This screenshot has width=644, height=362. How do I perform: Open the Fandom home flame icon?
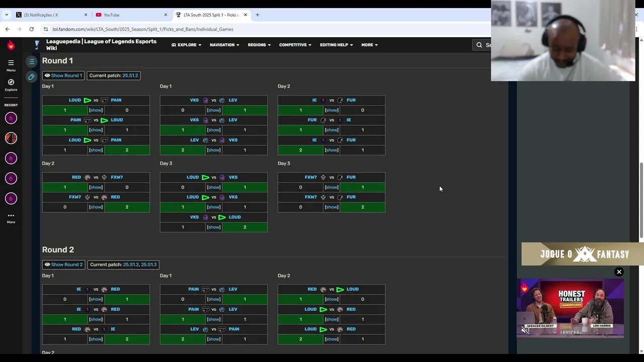pyautogui.click(x=11, y=45)
